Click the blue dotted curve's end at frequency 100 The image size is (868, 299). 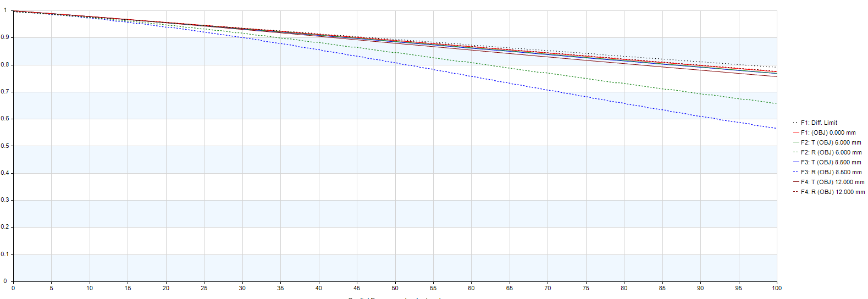click(x=776, y=128)
